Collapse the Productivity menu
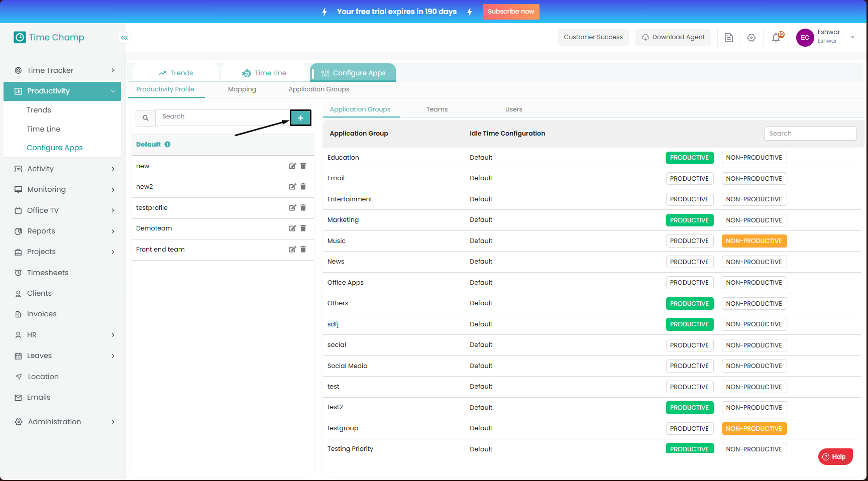 [x=62, y=91]
